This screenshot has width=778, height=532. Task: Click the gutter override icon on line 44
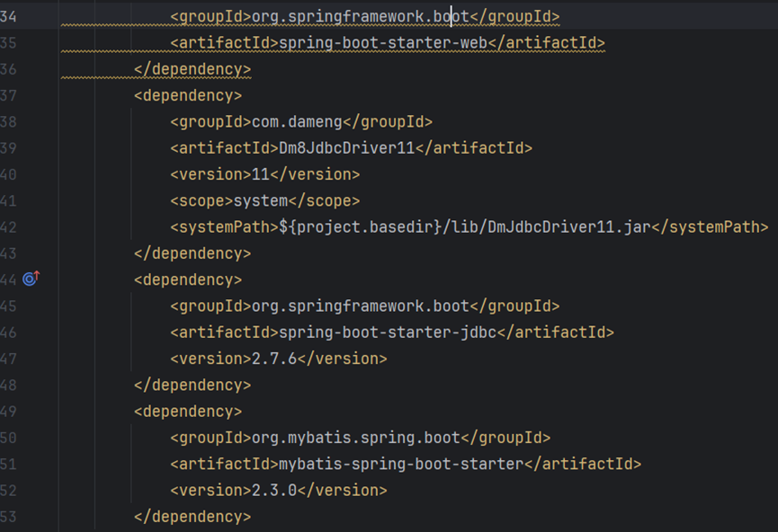31,279
